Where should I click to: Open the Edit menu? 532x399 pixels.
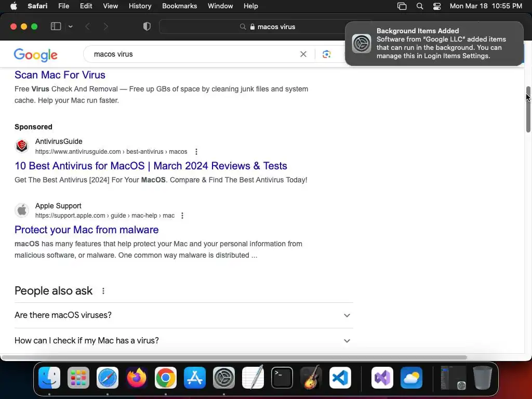click(x=86, y=6)
